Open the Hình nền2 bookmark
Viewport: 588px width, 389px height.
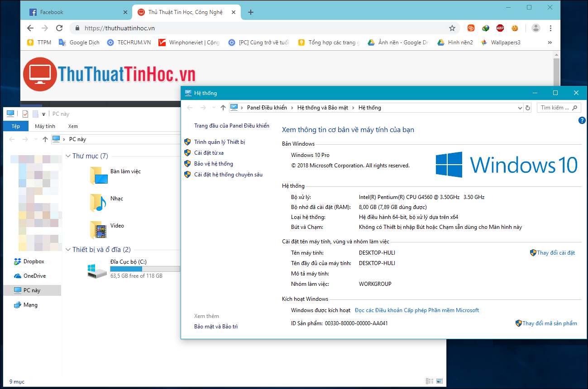pyautogui.click(x=455, y=43)
